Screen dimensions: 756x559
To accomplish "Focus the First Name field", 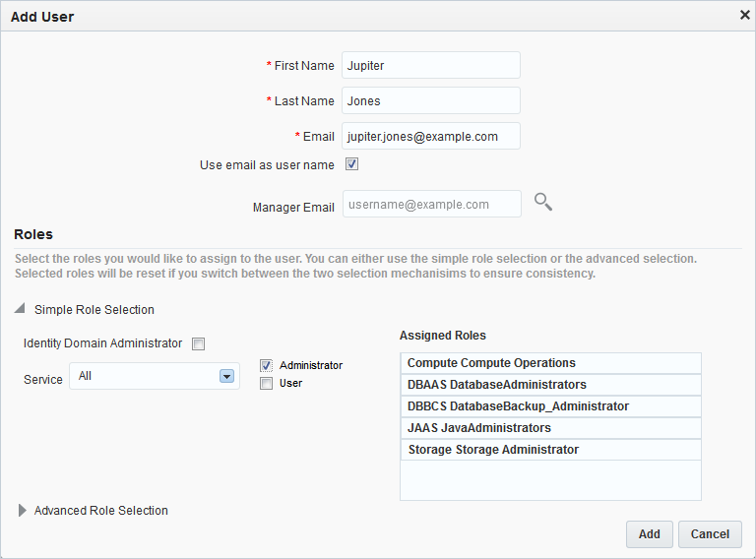I will coord(431,65).
